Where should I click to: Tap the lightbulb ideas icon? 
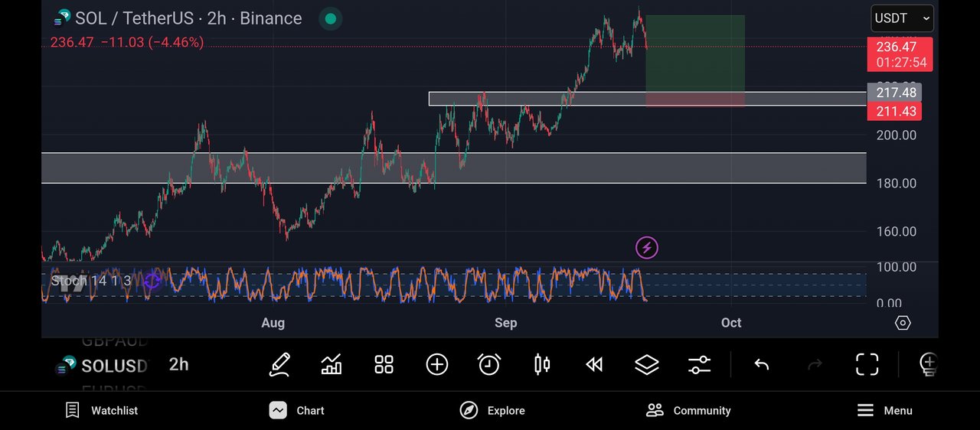[x=927, y=364]
